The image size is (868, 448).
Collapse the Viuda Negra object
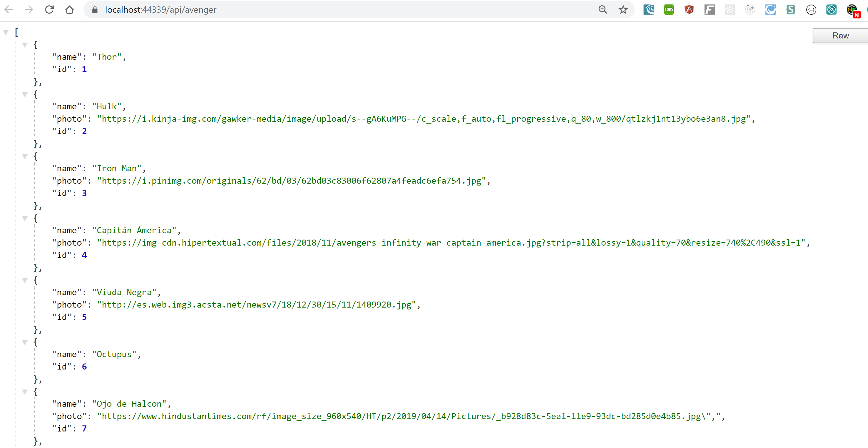tap(24, 280)
